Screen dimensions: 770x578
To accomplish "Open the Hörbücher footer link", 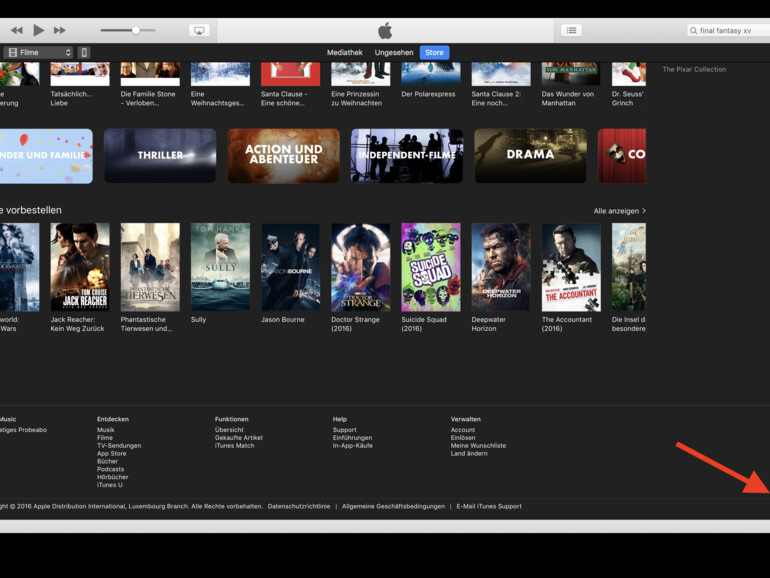I will pos(112,477).
